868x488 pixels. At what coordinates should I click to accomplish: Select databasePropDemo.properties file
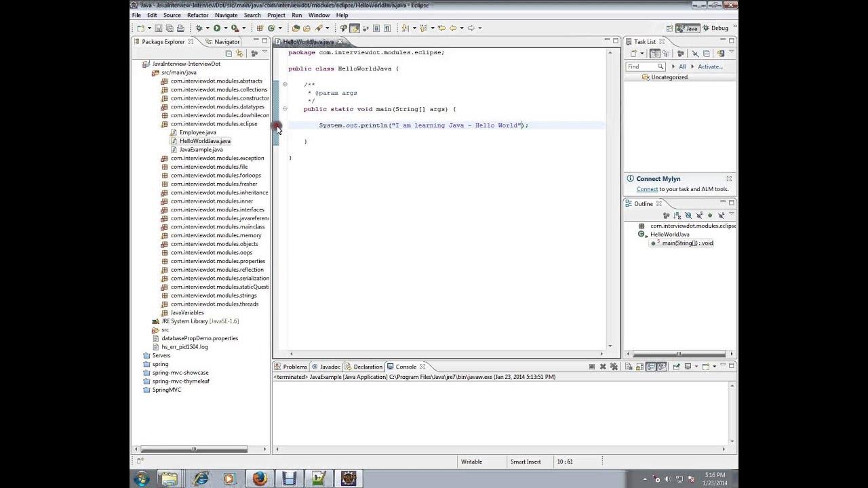point(195,338)
